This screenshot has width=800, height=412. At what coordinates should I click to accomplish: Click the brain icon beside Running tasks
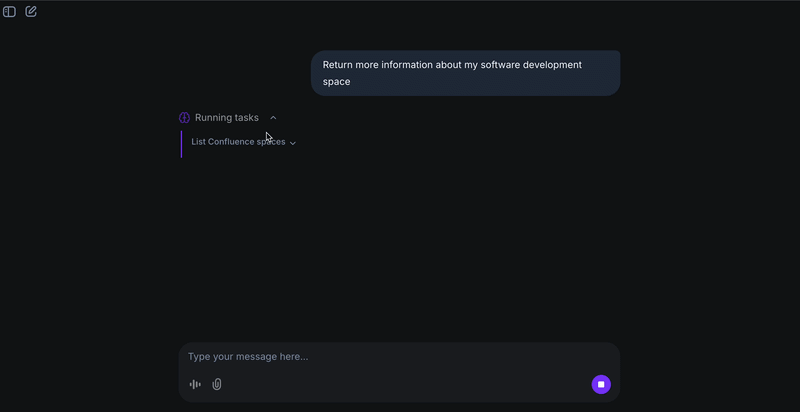[x=184, y=118]
